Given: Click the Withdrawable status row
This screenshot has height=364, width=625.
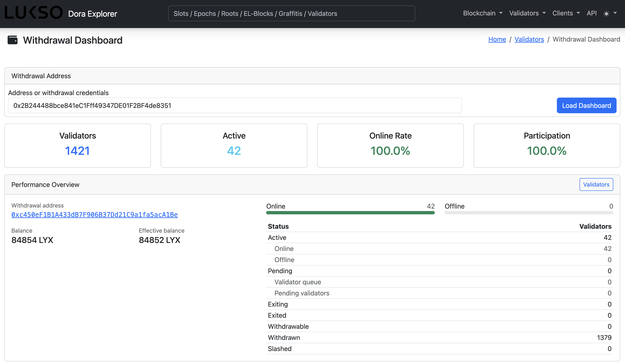Looking at the screenshot, I should tap(440, 327).
